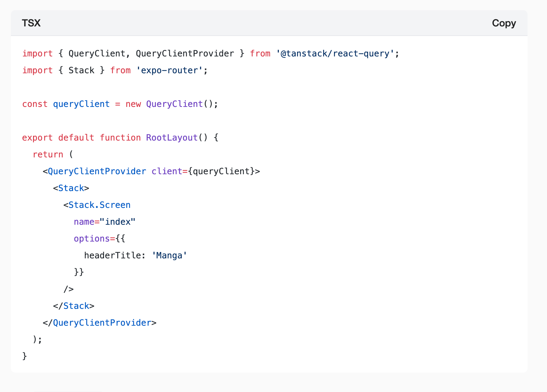This screenshot has height=392, width=547.
Task: Click the closing Stack tag
Action: (x=76, y=306)
